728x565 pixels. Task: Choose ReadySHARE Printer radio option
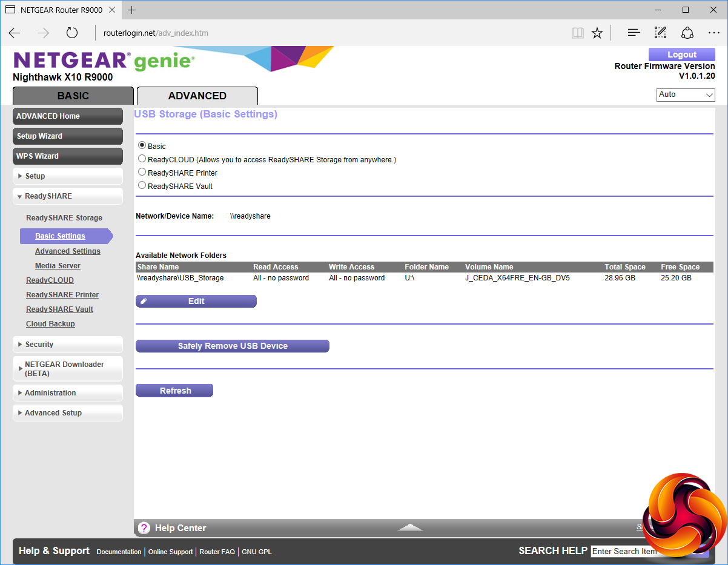(142, 172)
